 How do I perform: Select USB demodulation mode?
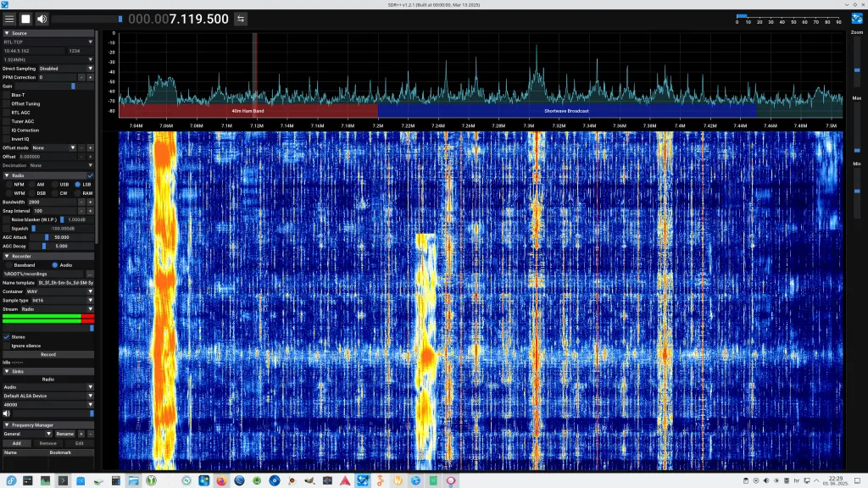[x=55, y=184]
